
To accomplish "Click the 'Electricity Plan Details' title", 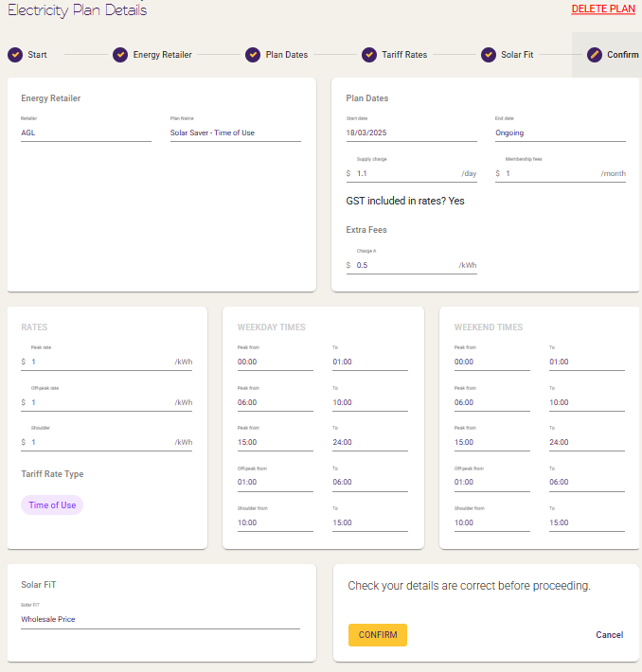I will coord(78,9).
